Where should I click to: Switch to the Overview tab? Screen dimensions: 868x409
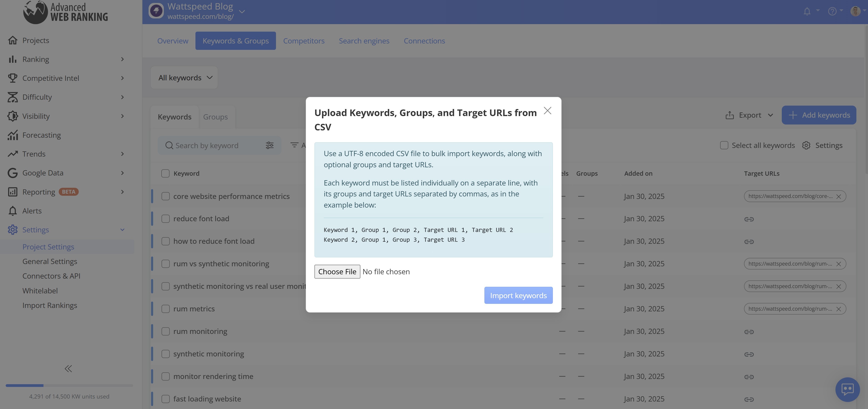click(172, 41)
